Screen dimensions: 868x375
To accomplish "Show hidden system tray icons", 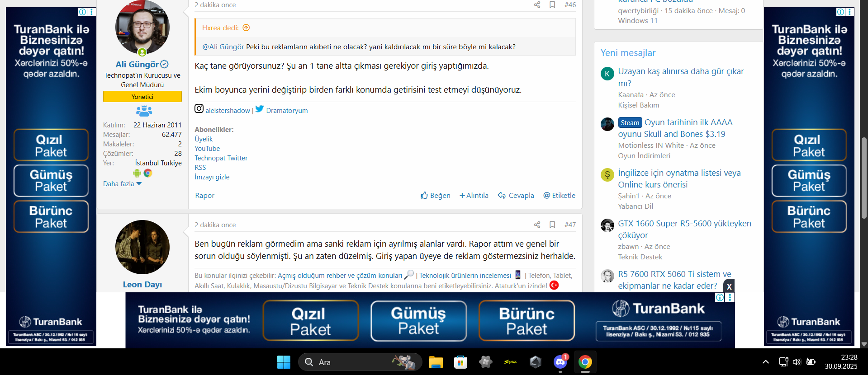I will pyautogui.click(x=766, y=362).
